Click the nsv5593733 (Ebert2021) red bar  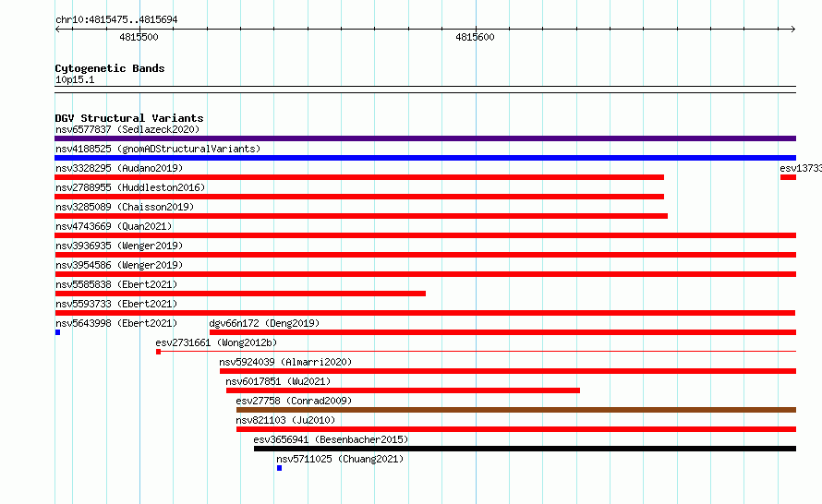pyautogui.click(x=425, y=313)
